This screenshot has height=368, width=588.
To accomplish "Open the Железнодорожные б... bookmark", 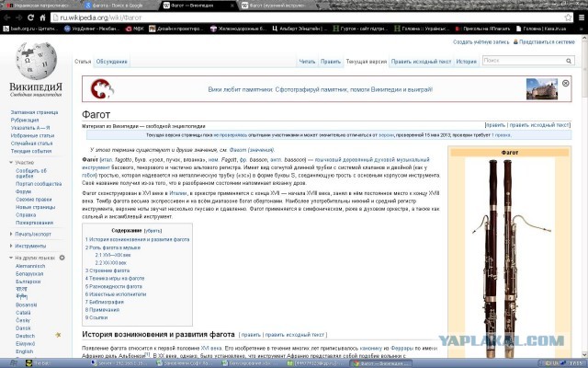I will coord(238,29).
